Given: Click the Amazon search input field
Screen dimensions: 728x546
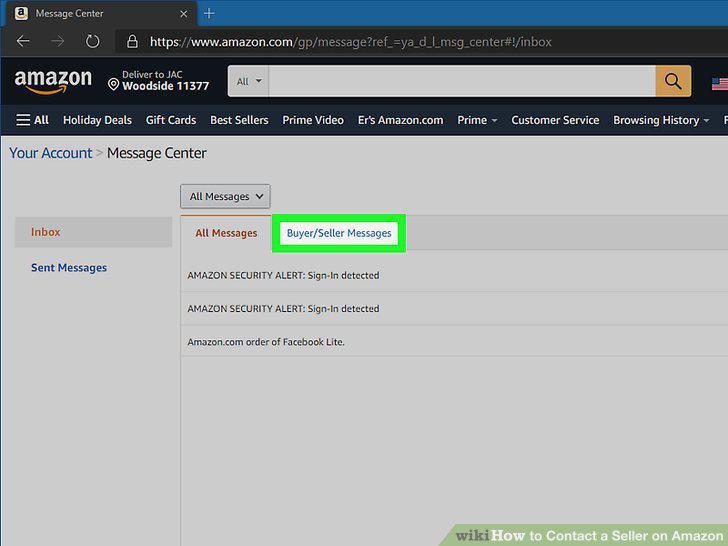Looking at the screenshot, I should pos(462,81).
